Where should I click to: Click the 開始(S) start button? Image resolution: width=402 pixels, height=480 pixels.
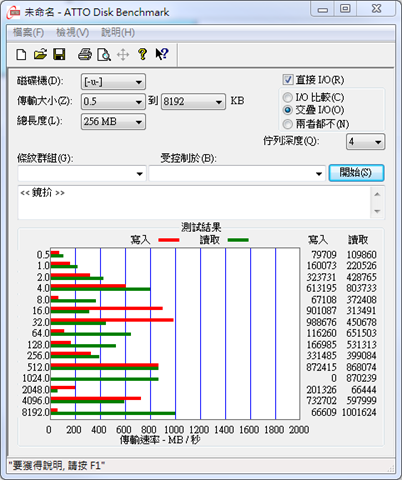tap(356, 173)
